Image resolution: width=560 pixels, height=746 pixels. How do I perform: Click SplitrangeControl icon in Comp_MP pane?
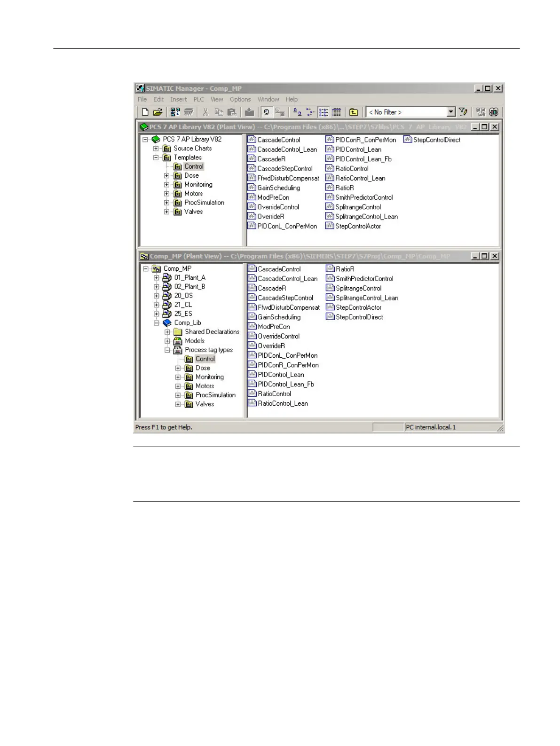pos(330,288)
